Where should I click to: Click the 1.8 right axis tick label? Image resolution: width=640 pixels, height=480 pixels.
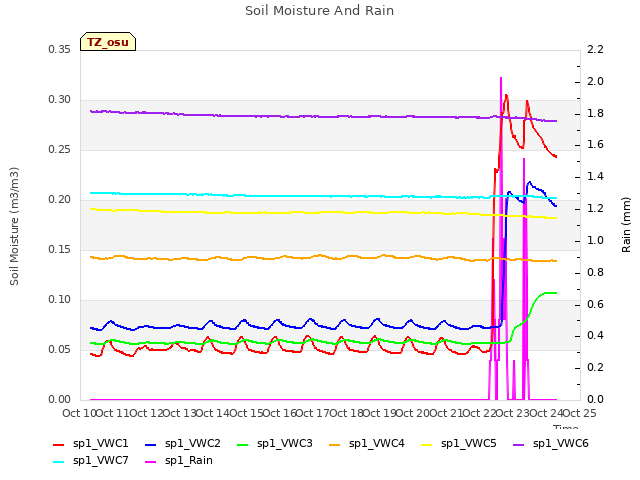coord(595,113)
